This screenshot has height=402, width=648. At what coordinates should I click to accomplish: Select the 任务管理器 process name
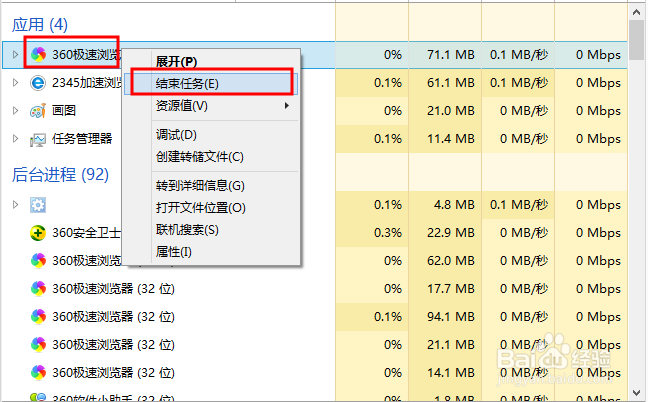click(x=82, y=138)
